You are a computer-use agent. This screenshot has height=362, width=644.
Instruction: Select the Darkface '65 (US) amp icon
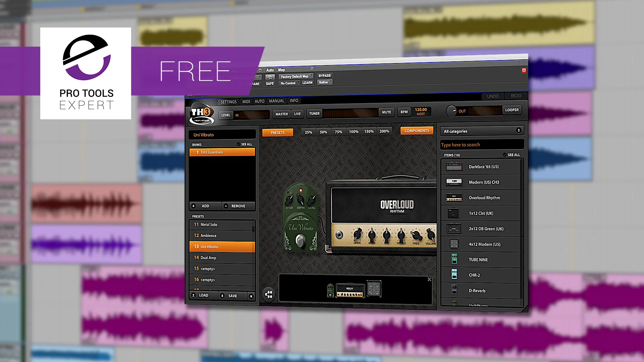point(454,167)
